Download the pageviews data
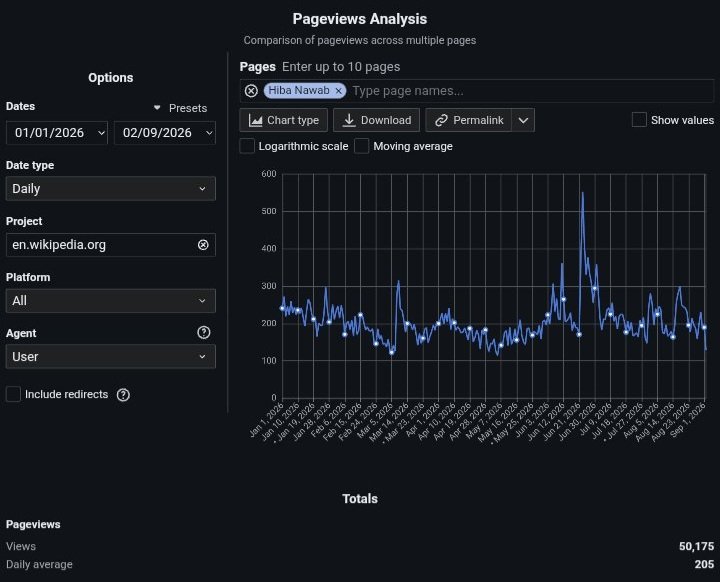 coord(377,120)
